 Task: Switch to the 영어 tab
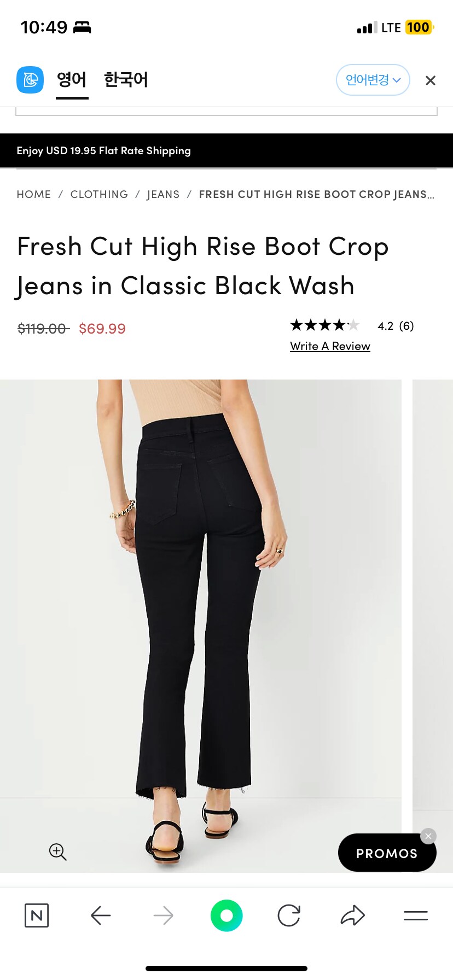[x=72, y=80]
